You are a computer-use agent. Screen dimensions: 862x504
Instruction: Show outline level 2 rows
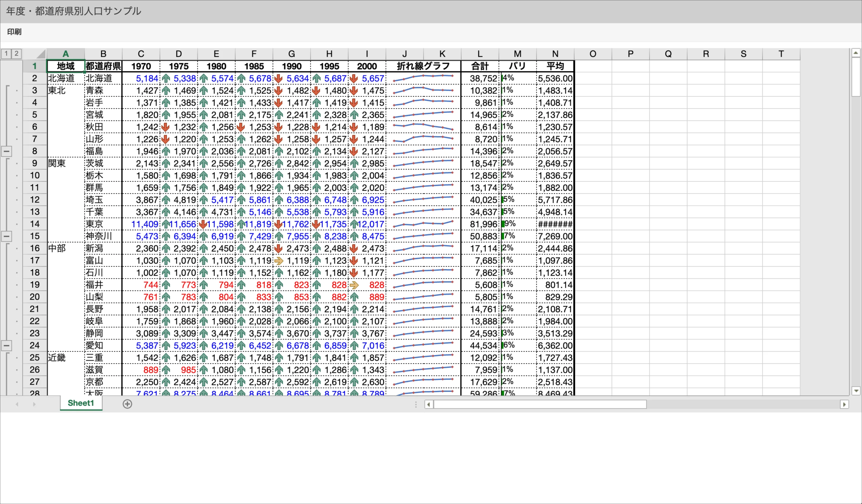pos(16,53)
